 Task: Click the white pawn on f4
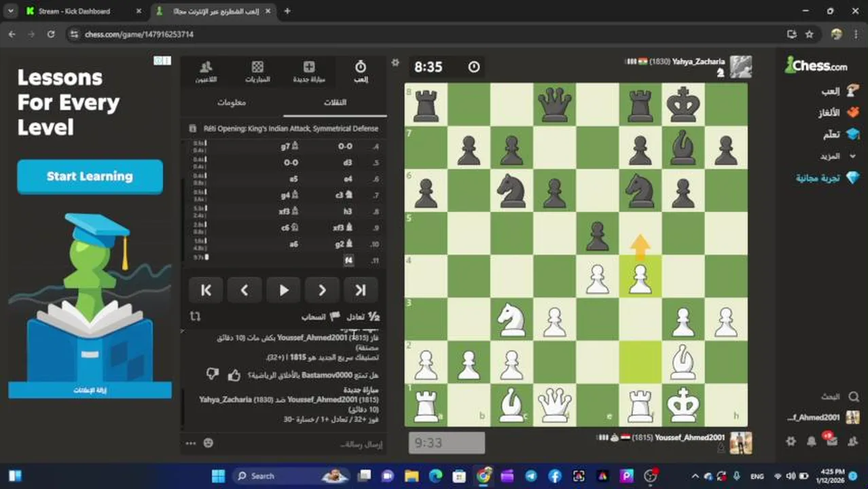[640, 278]
